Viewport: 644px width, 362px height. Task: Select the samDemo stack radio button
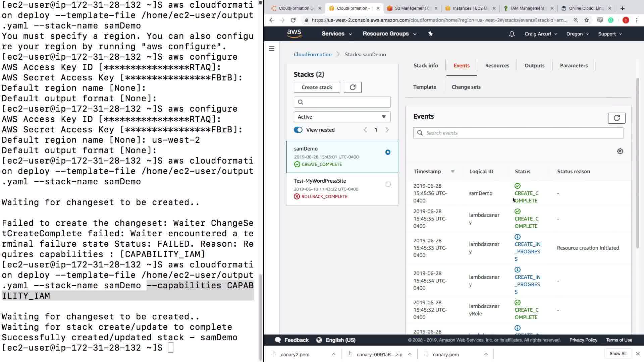388,152
